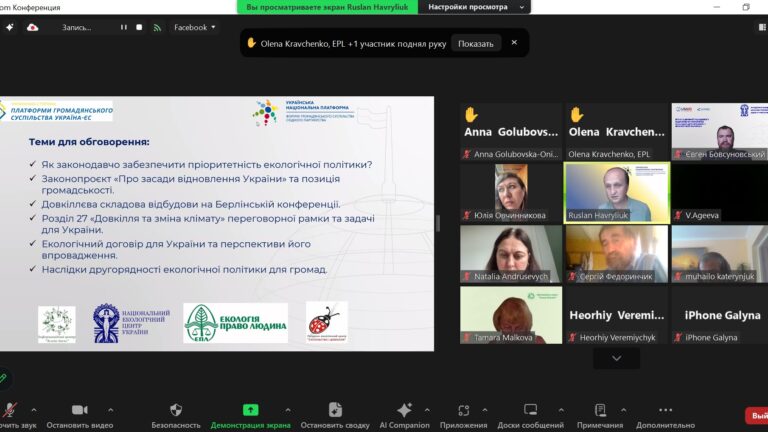Click the green Демонстрация экрана share icon
The width and height of the screenshot is (768, 432).
250,410
